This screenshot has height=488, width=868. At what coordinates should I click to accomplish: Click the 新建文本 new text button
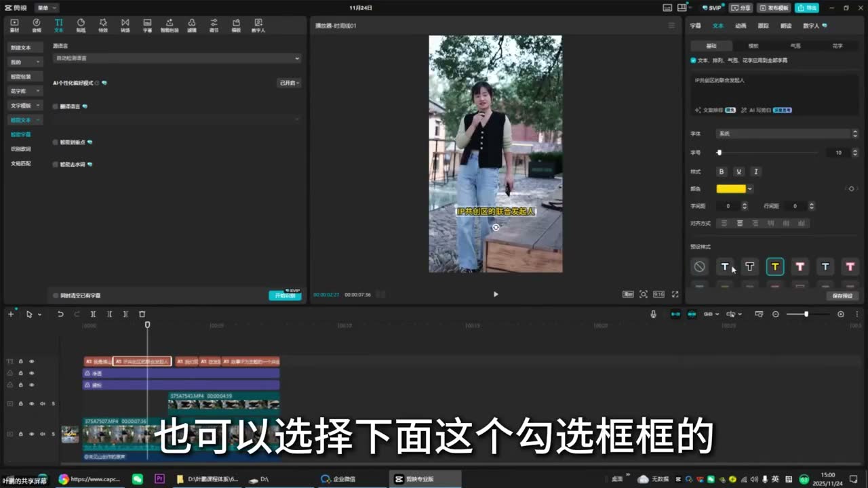click(25, 47)
